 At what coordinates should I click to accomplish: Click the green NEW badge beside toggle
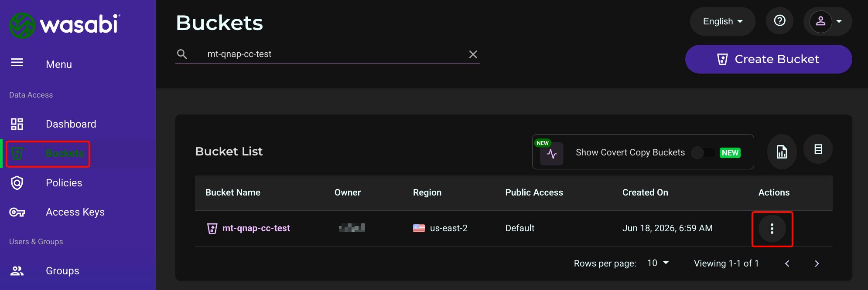pos(730,153)
